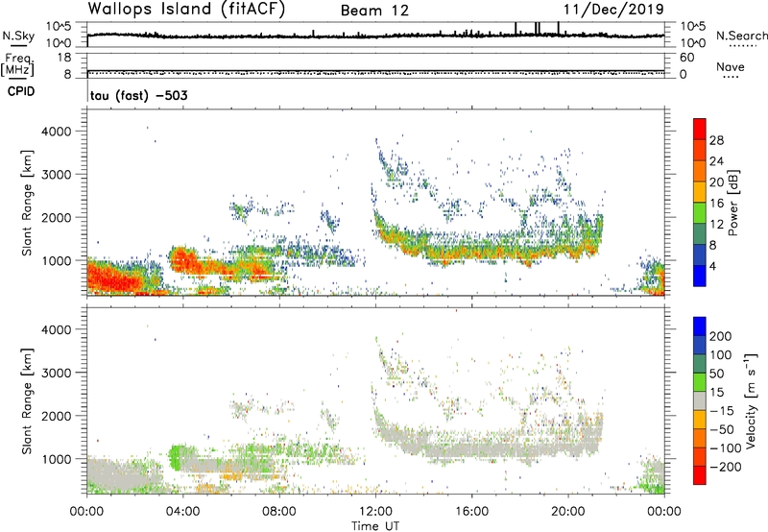Click the 'CPID' label
768x532 pixels.
(21, 91)
